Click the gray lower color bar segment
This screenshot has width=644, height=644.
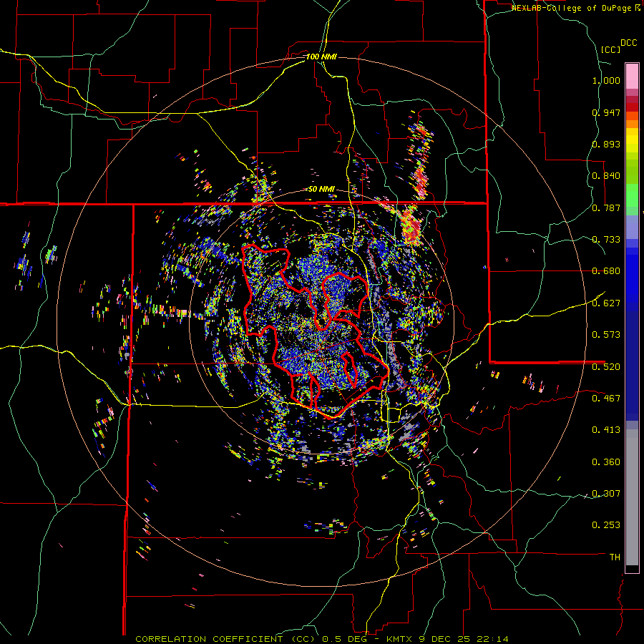[632, 497]
